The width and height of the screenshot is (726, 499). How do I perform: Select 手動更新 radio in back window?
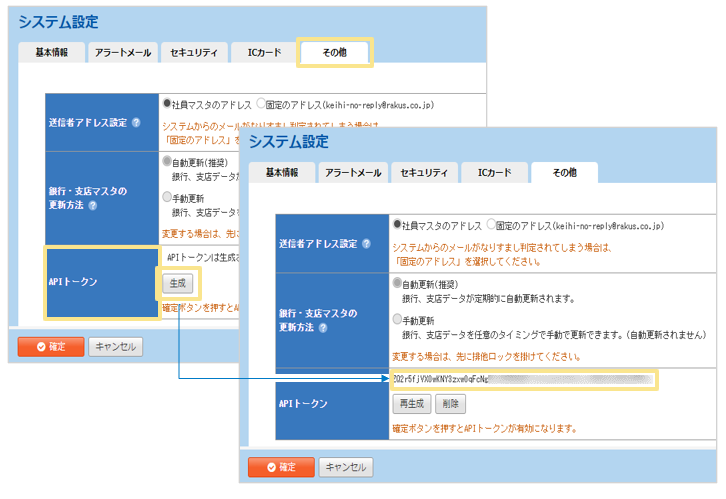[x=166, y=198]
